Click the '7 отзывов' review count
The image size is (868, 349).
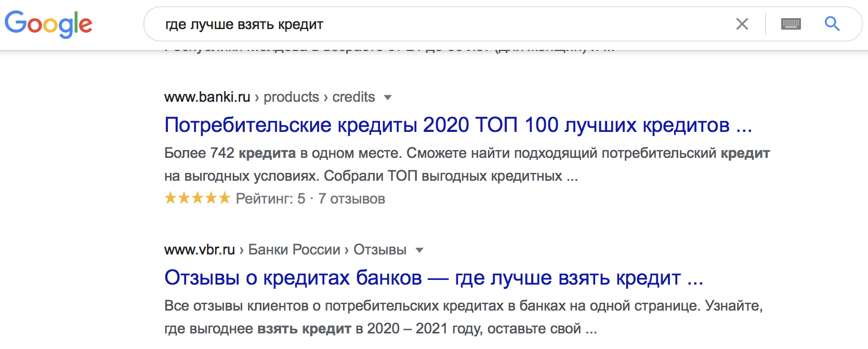coord(351,199)
